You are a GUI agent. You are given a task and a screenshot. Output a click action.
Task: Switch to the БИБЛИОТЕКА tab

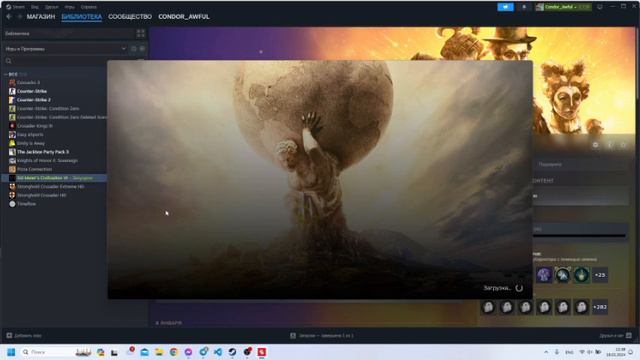point(81,17)
